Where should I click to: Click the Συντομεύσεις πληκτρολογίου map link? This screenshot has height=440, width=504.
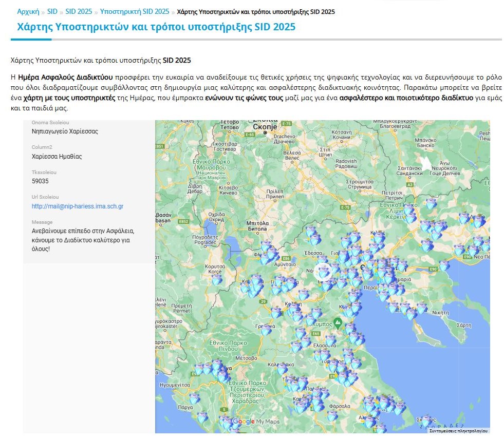[x=458, y=431]
